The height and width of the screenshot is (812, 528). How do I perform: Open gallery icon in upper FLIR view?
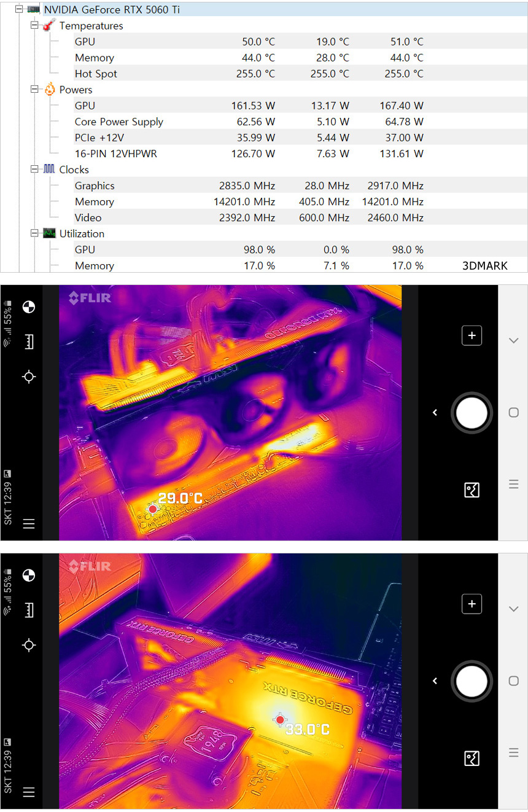(472, 490)
